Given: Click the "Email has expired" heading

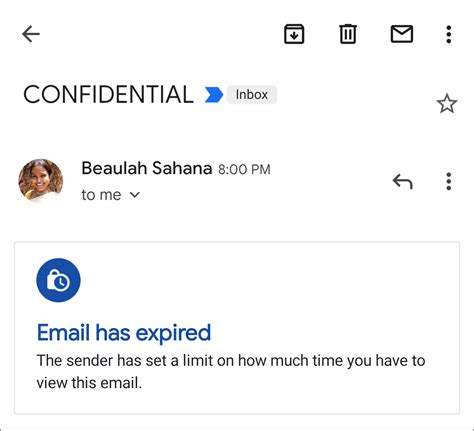Looking at the screenshot, I should pyautogui.click(x=124, y=332).
